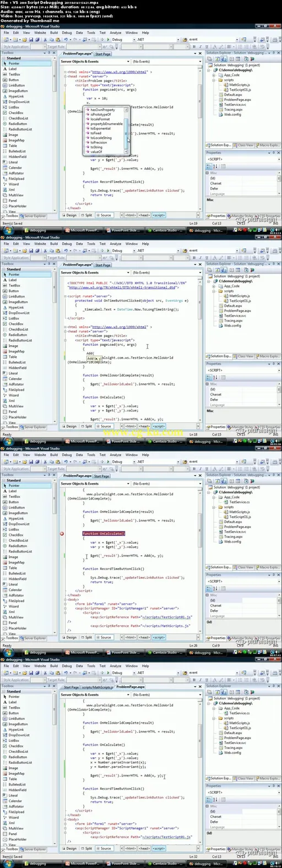
Task: In breakpoint frame, click the editor vertical scrollbar
Action: click(199, 561)
